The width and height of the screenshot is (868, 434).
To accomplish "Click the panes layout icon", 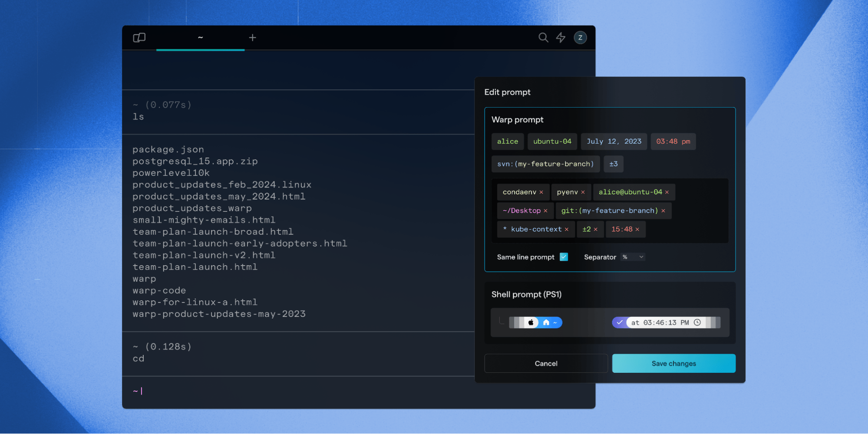I will coord(139,38).
